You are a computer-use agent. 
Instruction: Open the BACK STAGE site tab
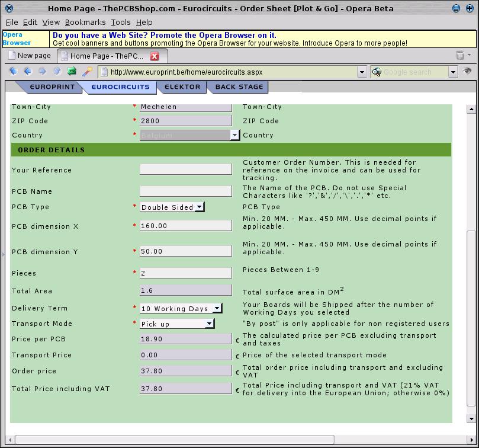point(239,87)
